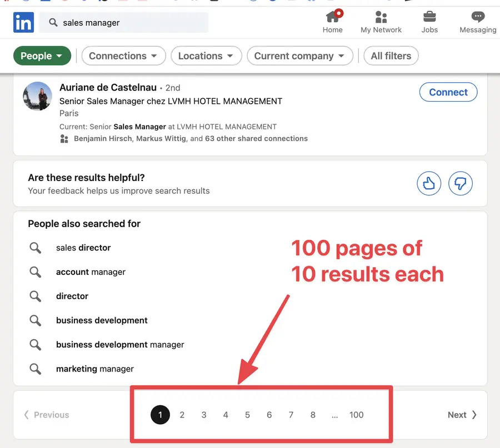Click the search icon beside sales director
This screenshot has height=448, width=500.
[35, 248]
